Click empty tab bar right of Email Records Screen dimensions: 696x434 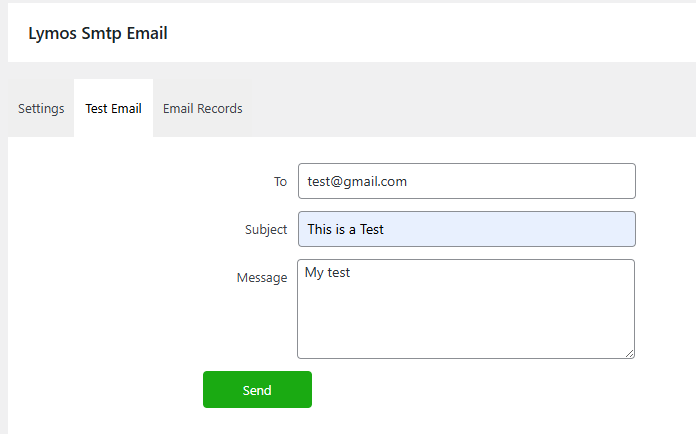tap(470, 108)
